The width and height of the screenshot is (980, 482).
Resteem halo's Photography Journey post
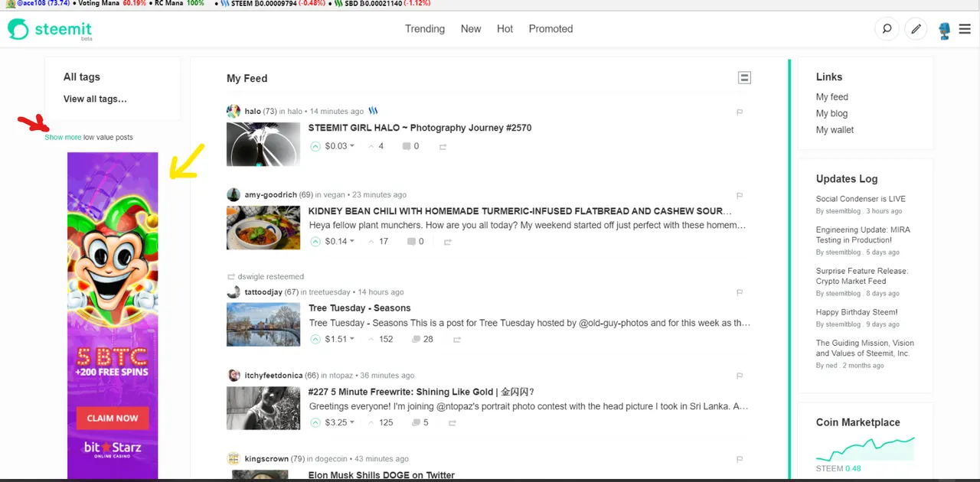[443, 146]
